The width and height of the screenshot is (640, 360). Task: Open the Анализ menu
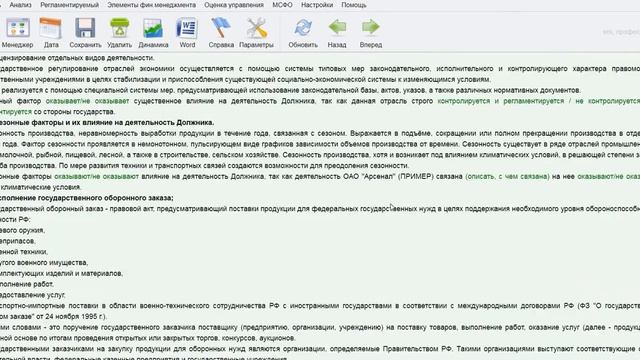tap(20, 5)
